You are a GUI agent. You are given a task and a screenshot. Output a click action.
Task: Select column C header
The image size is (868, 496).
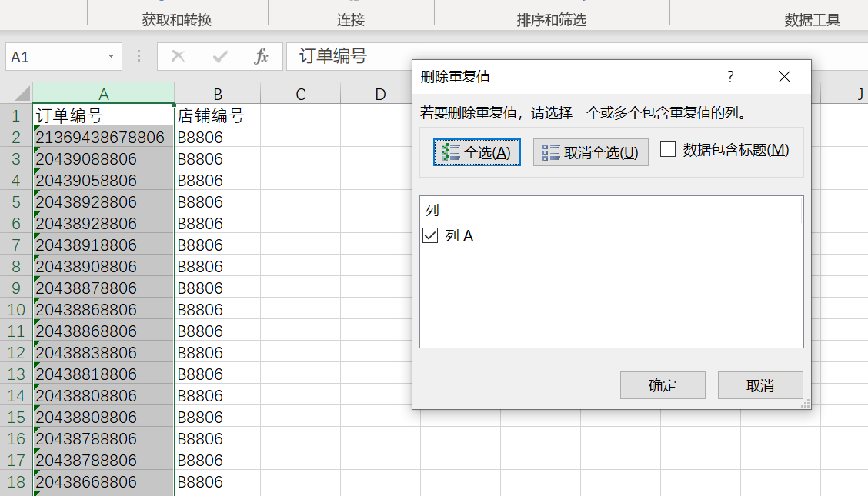[301, 94]
